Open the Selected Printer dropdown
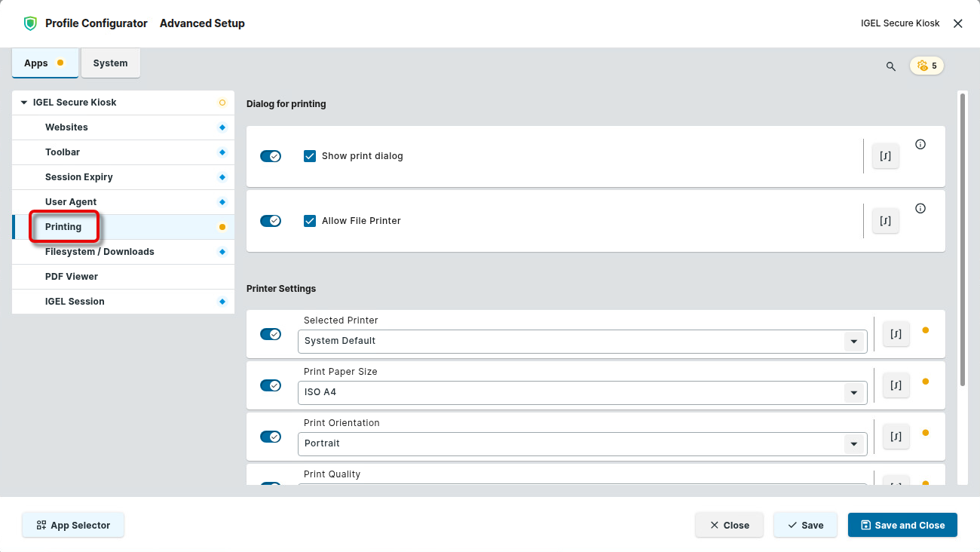The image size is (980, 552). click(853, 342)
